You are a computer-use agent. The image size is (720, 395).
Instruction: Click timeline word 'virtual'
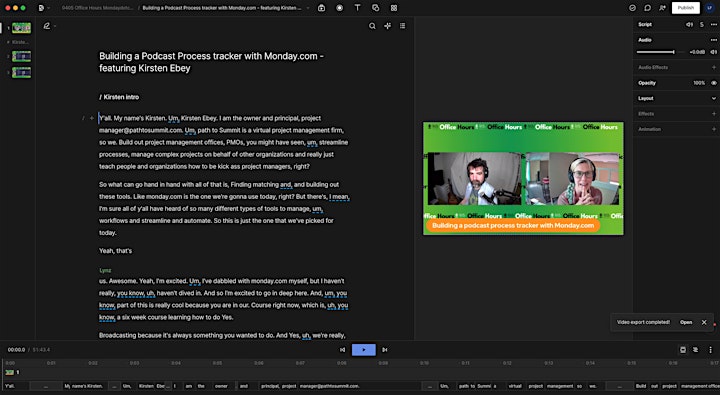click(515, 386)
